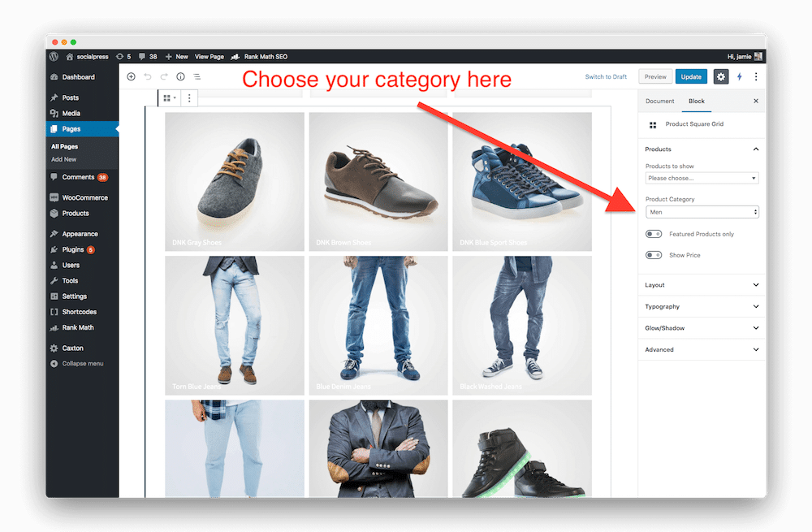The width and height of the screenshot is (812, 532).
Task: Expand the Advanced panel
Action: point(702,350)
